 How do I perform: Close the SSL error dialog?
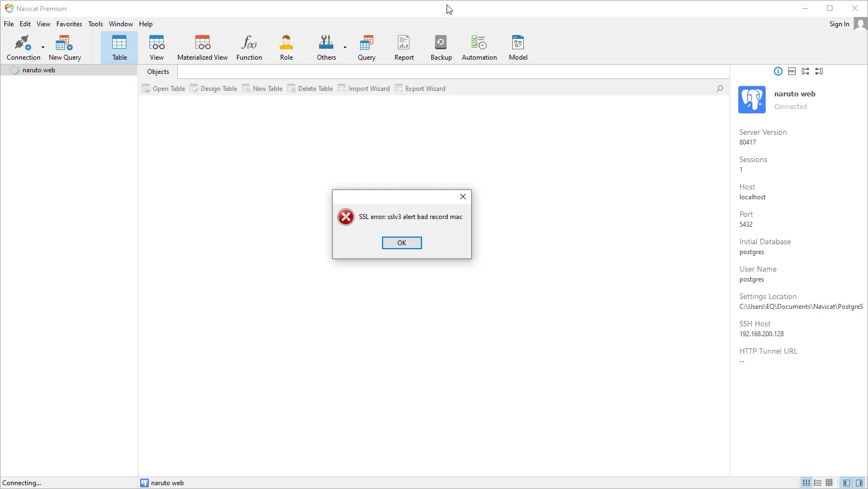click(463, 197)
